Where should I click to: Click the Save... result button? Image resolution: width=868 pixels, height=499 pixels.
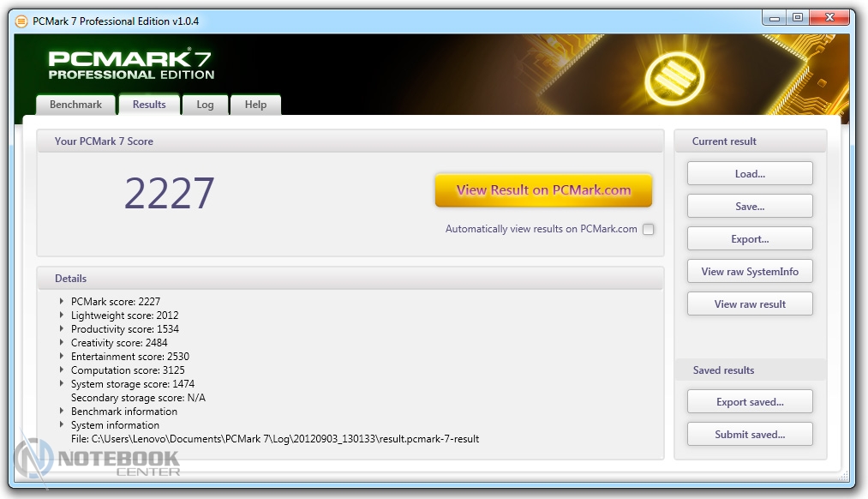750,207
